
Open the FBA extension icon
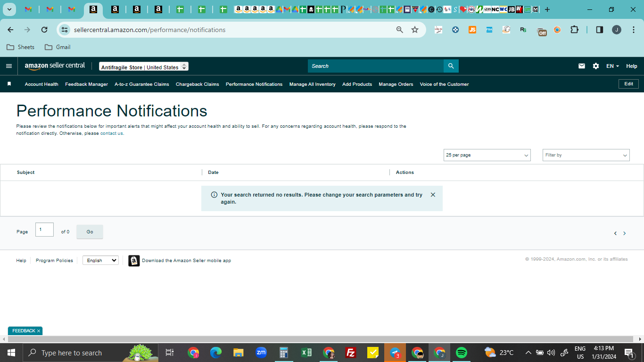489,30
